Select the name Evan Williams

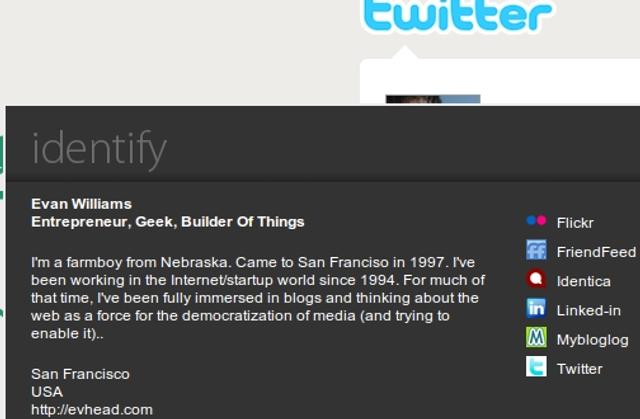coord(81,204)
